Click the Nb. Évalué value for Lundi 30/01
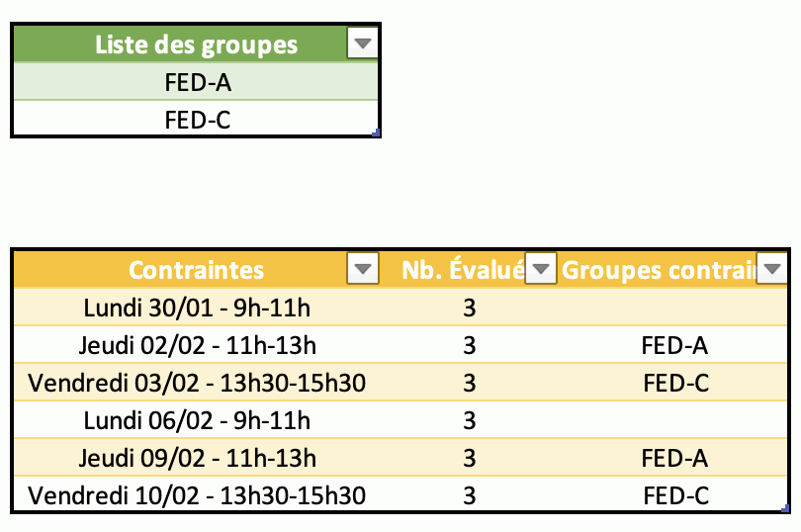Screen dimensions: 801x532 [470, 308]
